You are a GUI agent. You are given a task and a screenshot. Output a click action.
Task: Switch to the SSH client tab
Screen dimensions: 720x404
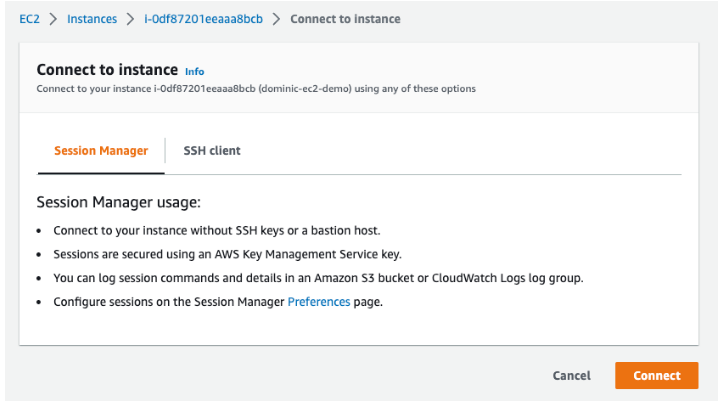click(212, 151)
